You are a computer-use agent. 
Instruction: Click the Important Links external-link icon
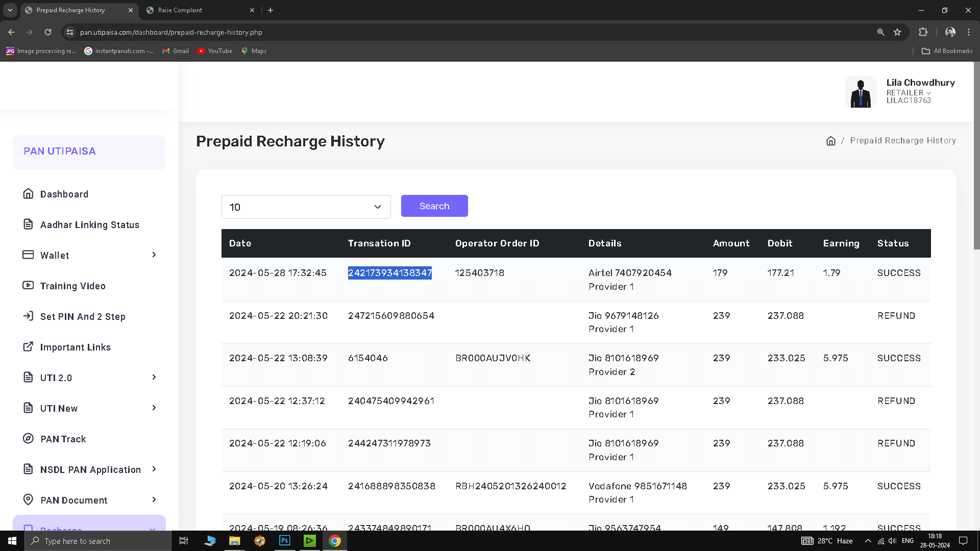click(x=28, y=347)
